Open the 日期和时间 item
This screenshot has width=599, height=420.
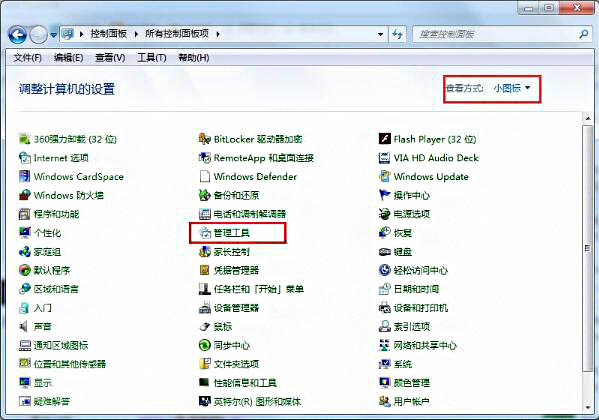(409, 289)
